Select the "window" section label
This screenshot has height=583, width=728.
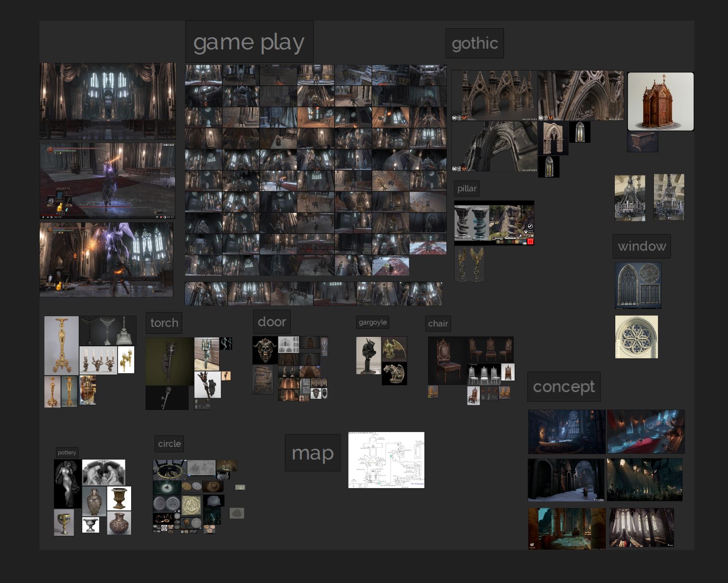642,246
